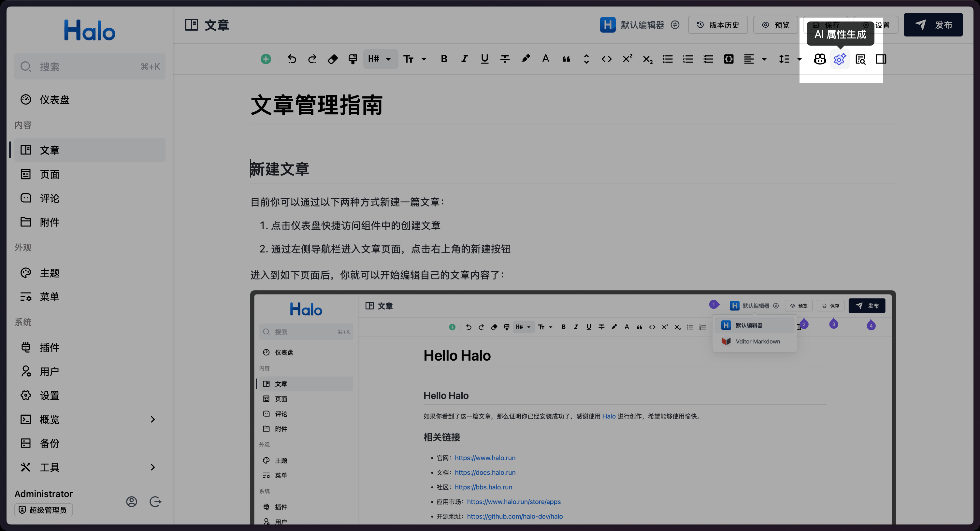
Task: Insert a bullet list
Action: point(668,59)
